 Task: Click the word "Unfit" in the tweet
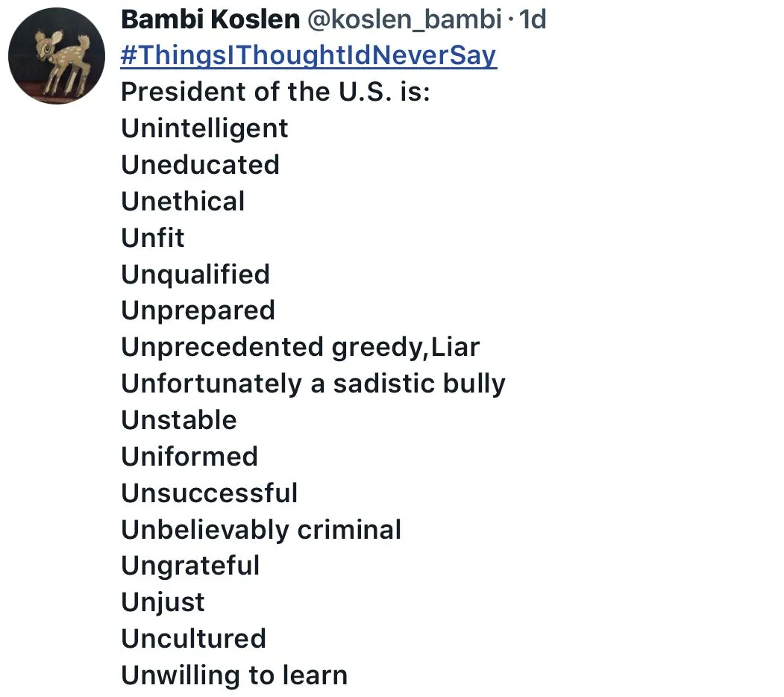click(152, 238)
